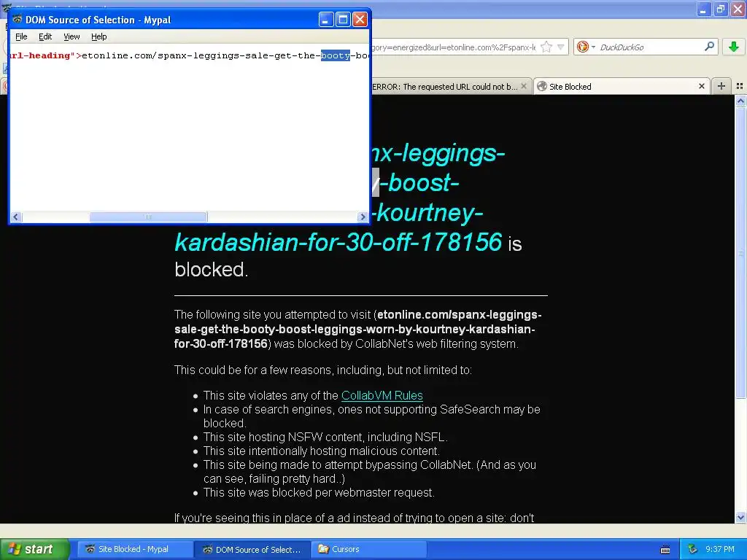This screenshot has height=560, width=747.
Task: Switch to ERROR requested URL tab
Action: click(x=444, y=87)
